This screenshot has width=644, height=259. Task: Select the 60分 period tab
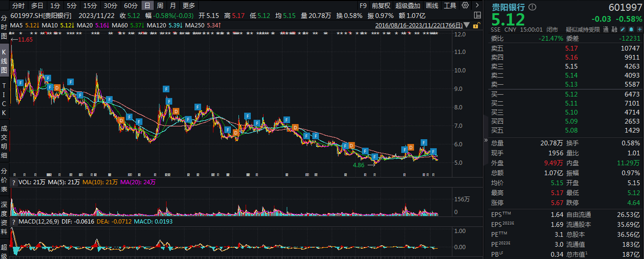coord(130,5)
